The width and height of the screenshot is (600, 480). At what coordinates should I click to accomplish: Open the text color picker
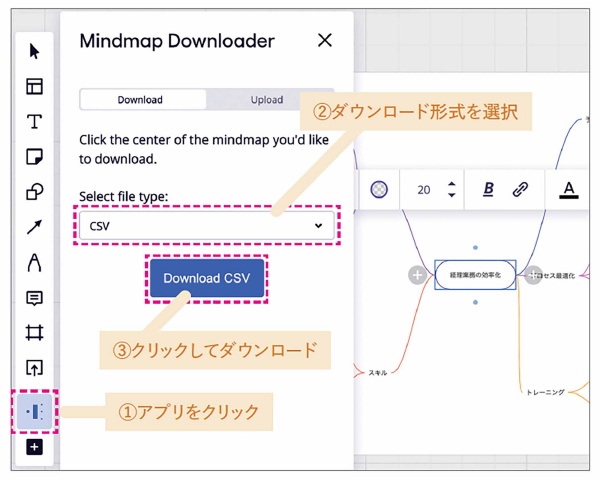click(x=569, y=188)
